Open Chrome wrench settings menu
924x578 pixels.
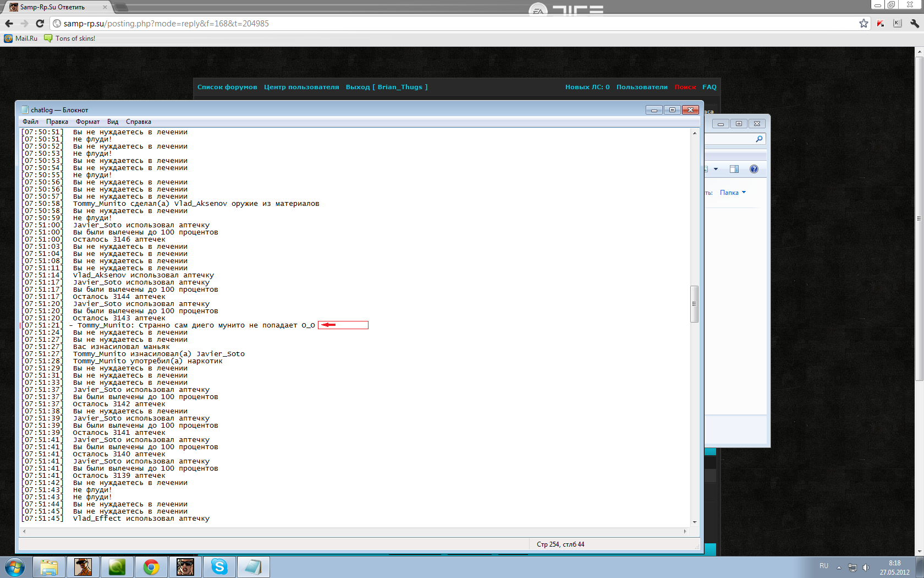[x=915, y=23]
